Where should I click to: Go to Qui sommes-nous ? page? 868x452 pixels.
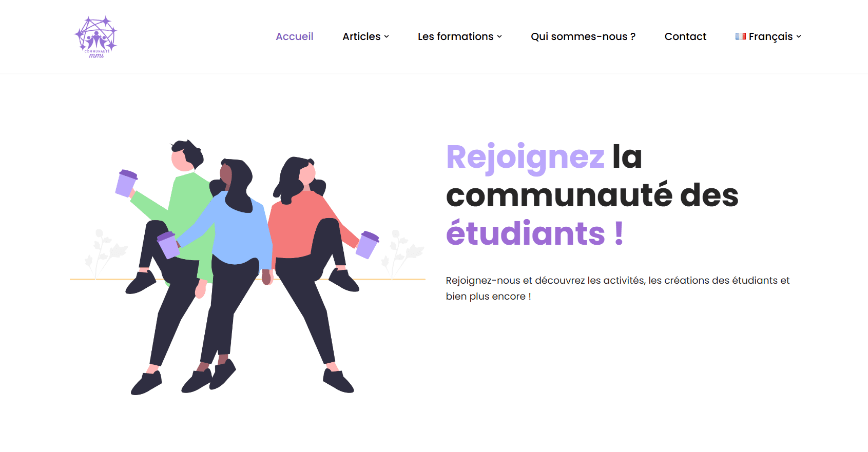click(x=583, y=36)
